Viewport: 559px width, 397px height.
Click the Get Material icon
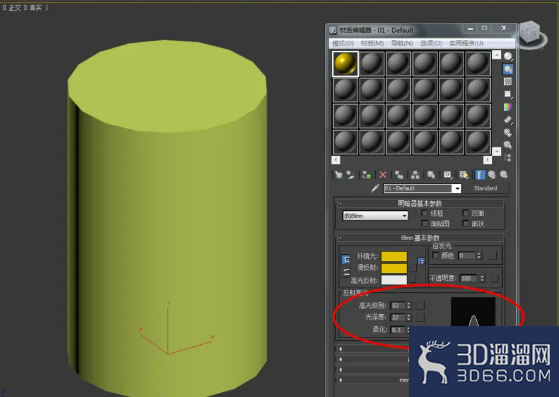[x=338, y=175]
